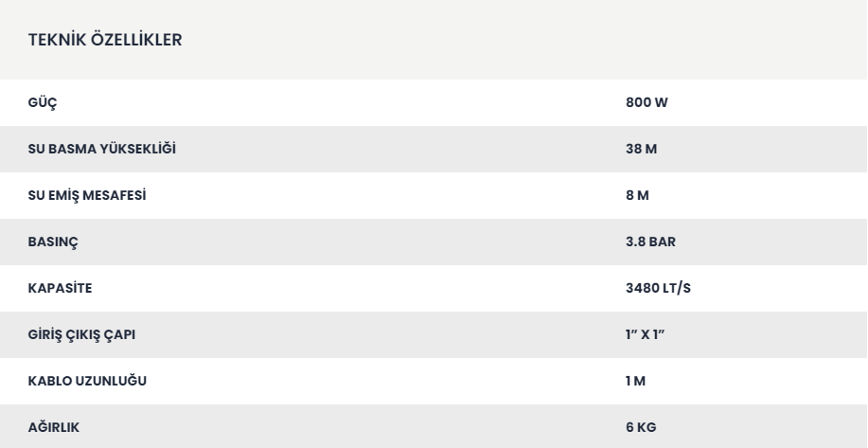Select the GİRİŞ ÇIKIŞ ÇAPI label
Image resolution: width=868 pixels, height=448 pixels.
pyautogui.click(x=81, y=335)
